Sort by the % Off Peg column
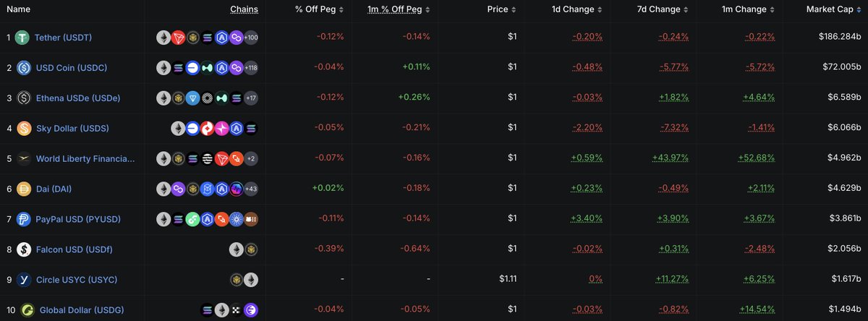This screenshot has width=868, height=321. click(x=320, y=10)
